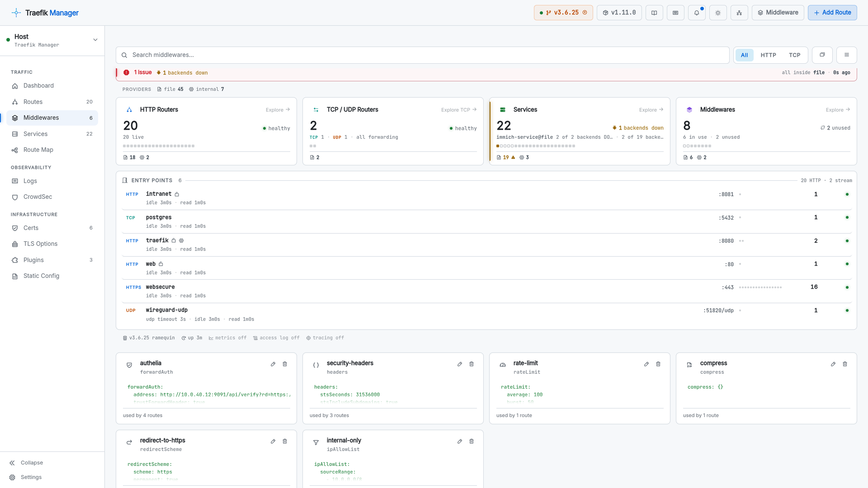The height and width of the screenshot is (488, 868).
Task: Explore the Services card
Action: [651, 110]
